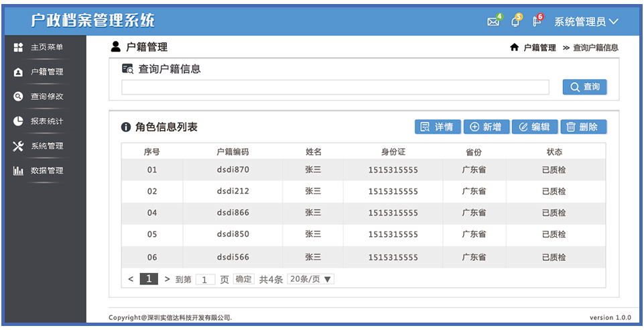The width and height of the screenshot is (644, 330).
Task: Select row with code dsdi212
Action: [x=363, y=192]
